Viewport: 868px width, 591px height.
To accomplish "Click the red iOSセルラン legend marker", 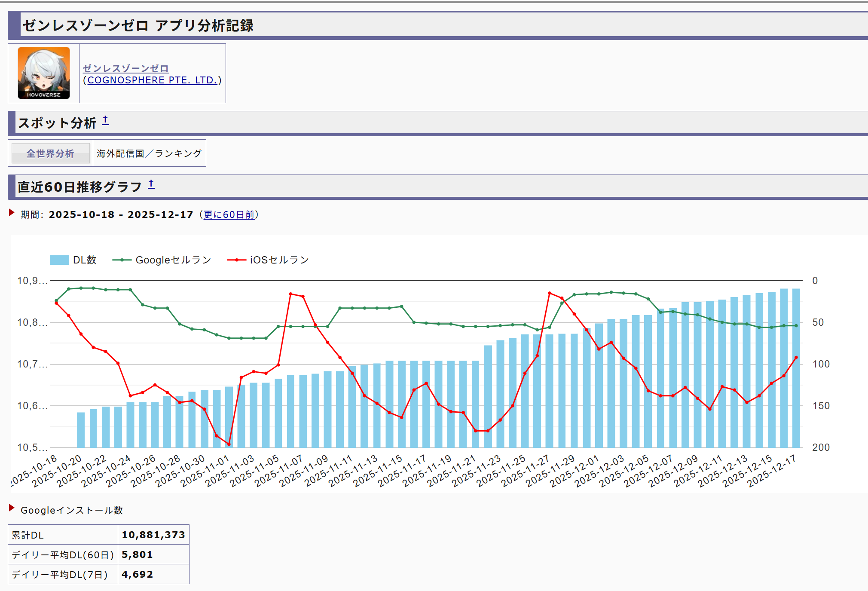I will point(236,260).
